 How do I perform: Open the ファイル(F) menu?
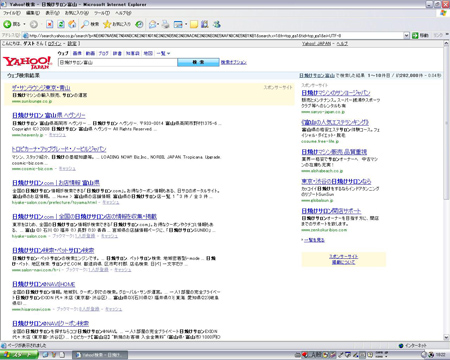[12, 13]
